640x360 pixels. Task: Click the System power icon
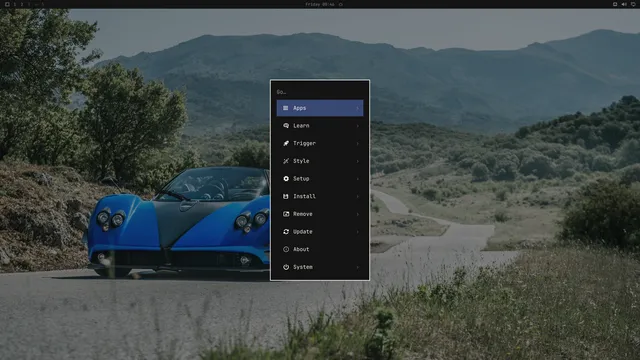(286, 267)
